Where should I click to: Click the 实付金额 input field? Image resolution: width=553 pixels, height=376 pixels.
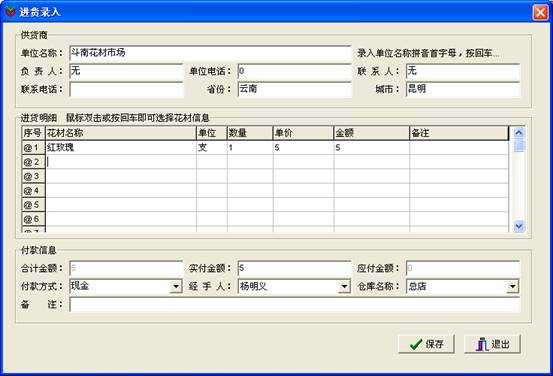tap(294, 269)
